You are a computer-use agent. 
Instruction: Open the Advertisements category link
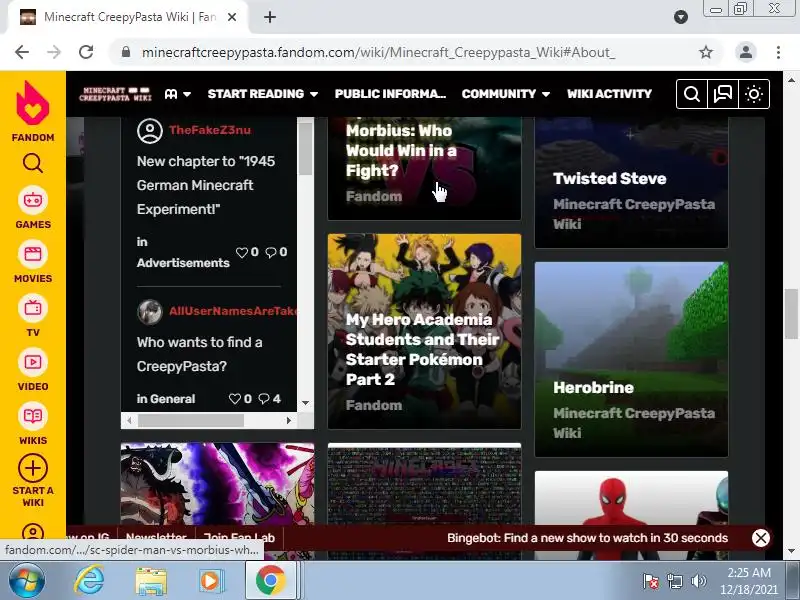point(183,263)
